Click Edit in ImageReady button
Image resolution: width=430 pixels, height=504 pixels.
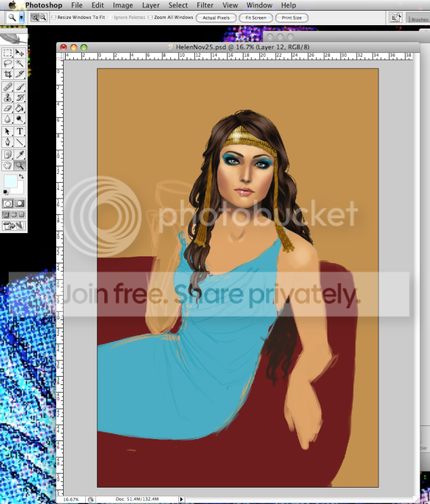pyautogui.click(x=13, y=226)
